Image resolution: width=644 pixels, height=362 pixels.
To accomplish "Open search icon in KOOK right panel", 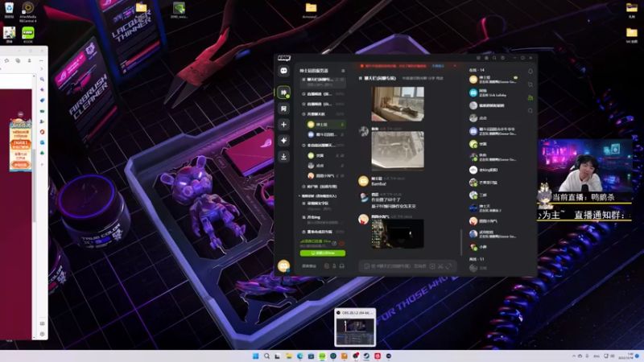I will pyautogui.click(x=530, y=111).
